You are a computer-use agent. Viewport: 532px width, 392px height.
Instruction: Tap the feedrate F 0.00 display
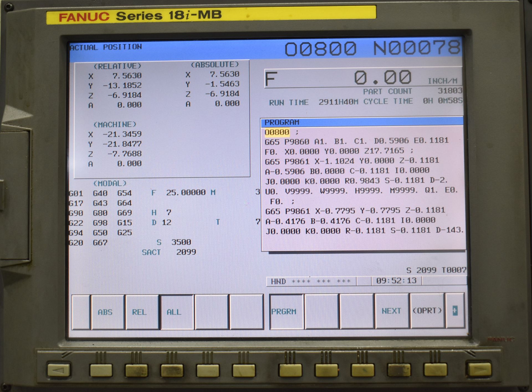pyautogui.click(x=363, y=78)
